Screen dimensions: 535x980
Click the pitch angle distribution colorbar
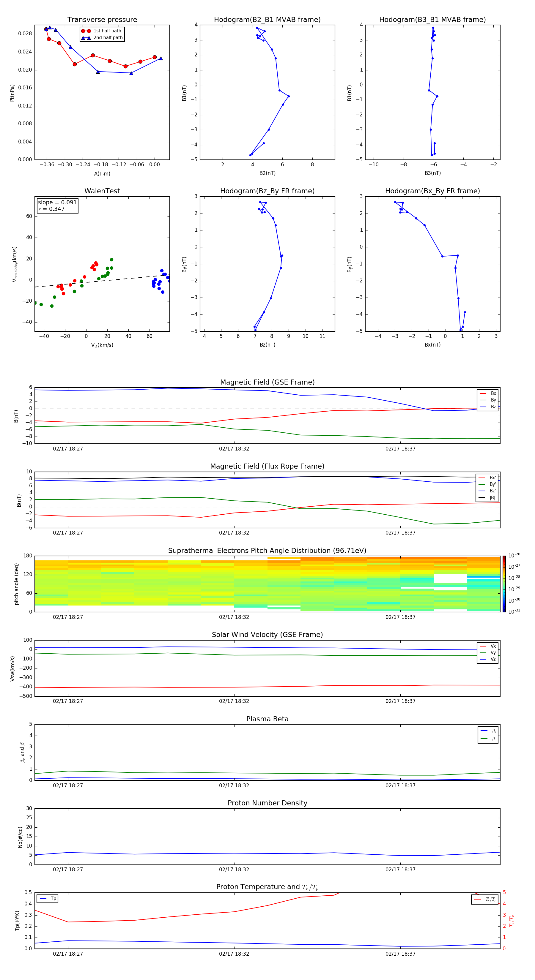(504, 584)
